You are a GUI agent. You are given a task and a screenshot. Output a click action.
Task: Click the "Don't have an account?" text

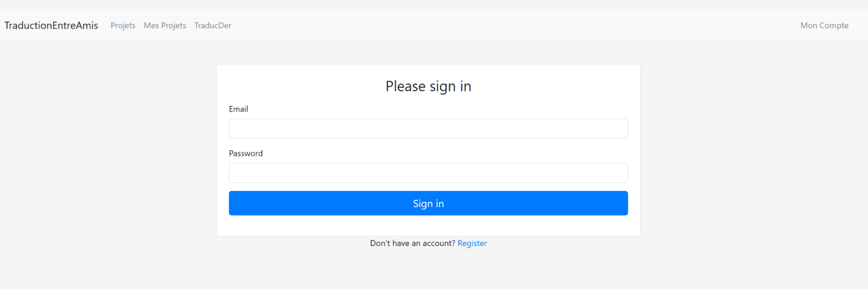(412, 243)
